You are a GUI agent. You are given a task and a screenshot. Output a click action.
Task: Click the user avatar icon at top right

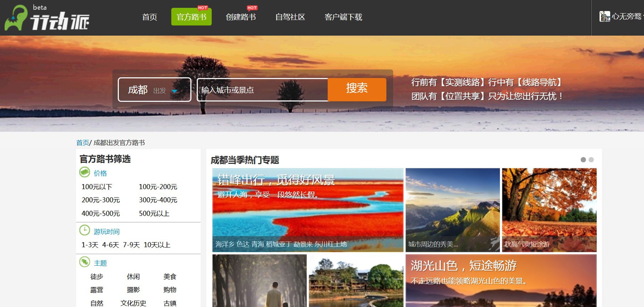click(605, 16)
